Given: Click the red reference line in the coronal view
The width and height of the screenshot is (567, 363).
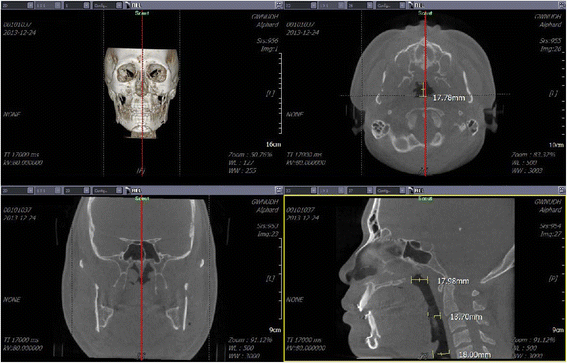Looking at the screenshot, I should pos(141,278).
